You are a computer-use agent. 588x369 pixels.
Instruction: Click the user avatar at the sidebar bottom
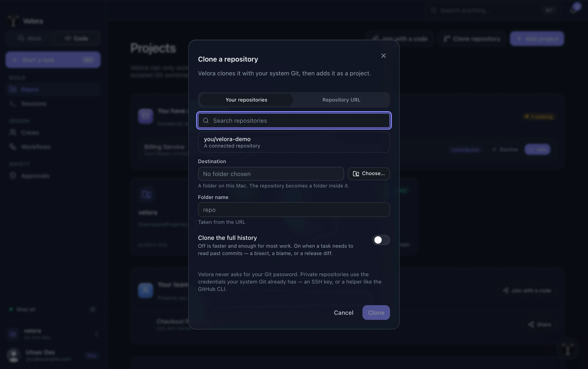tap(14, 355)
